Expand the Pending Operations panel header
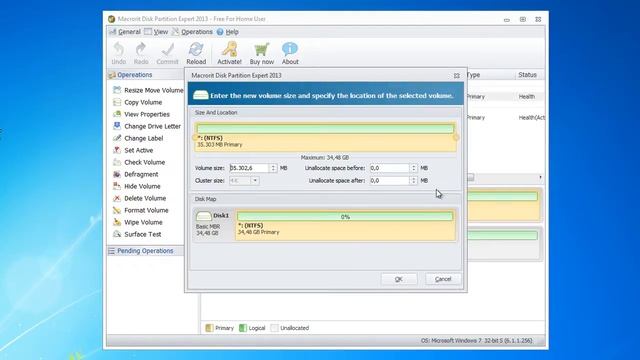640x360 pixels. 145,251
